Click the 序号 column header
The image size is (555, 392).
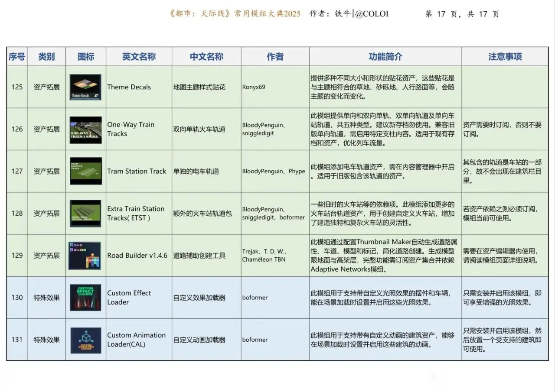point(17,57)
